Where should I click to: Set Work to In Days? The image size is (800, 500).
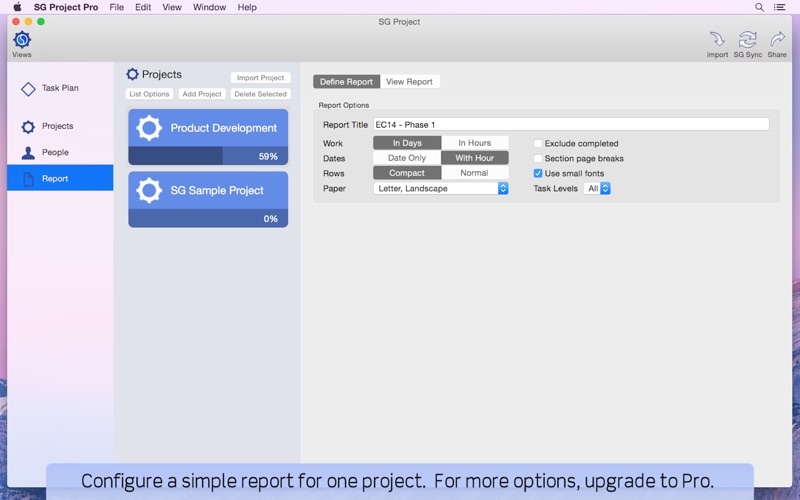[407, 143]
